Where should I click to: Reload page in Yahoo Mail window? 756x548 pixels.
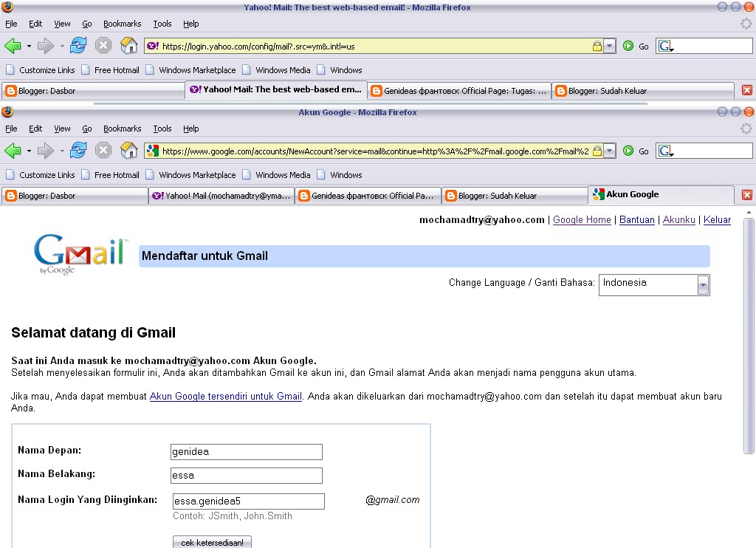coord(78,46)
